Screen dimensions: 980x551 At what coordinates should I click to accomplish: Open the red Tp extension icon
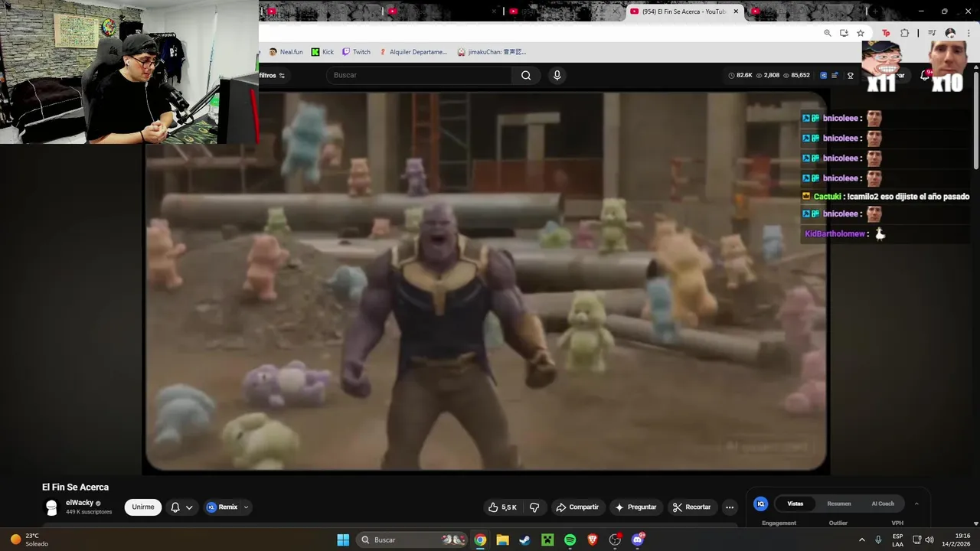886,33
